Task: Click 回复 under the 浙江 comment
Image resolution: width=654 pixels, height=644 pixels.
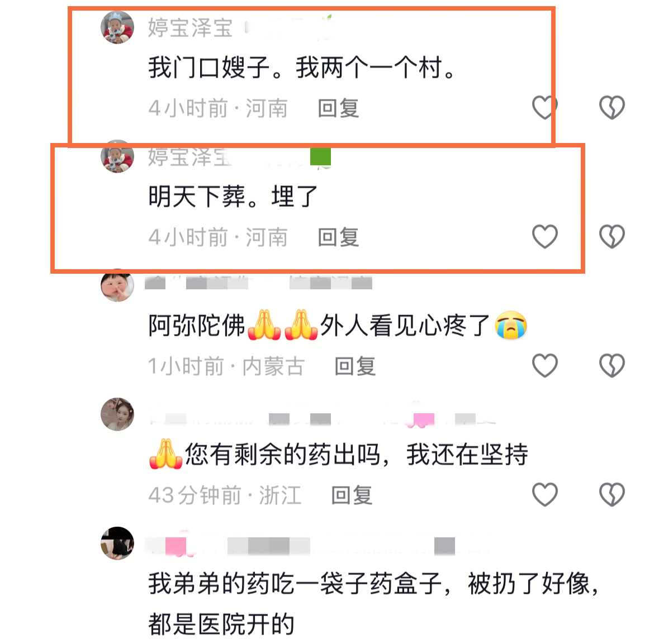Action: tap(352, 495)
